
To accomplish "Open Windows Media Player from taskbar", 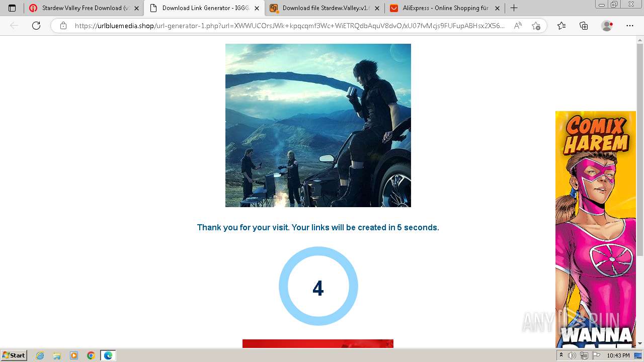I will (x=74, y=355).
